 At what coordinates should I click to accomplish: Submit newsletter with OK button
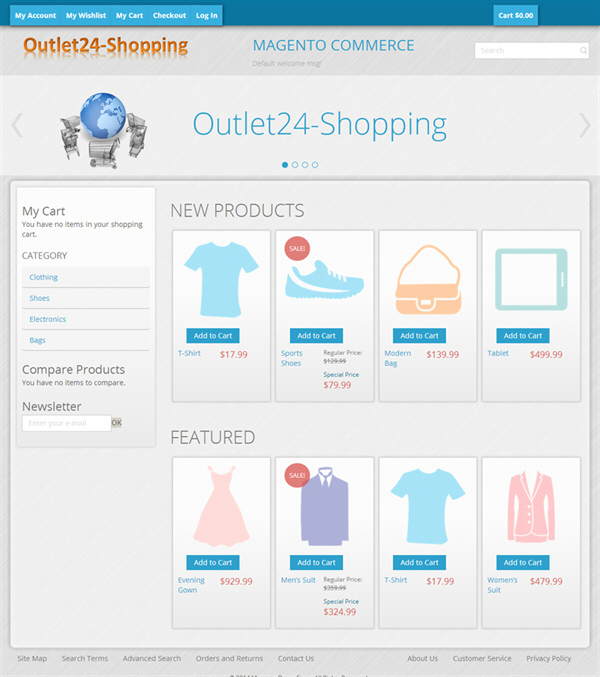click(117, 423)
